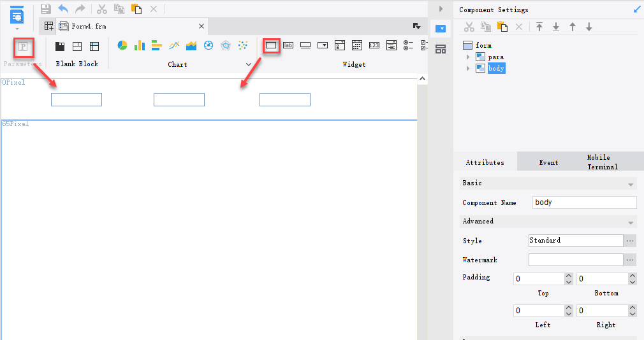Dock the Component Settings panel arrow
This screenshot has width=644, height=340.
point(637,9)
